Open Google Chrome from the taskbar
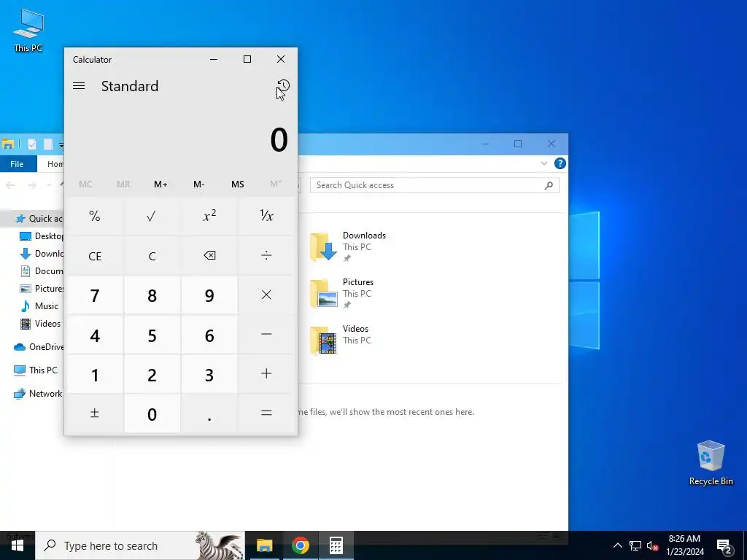This screenshot has width=747, height=560. click(x=300, y=545)
